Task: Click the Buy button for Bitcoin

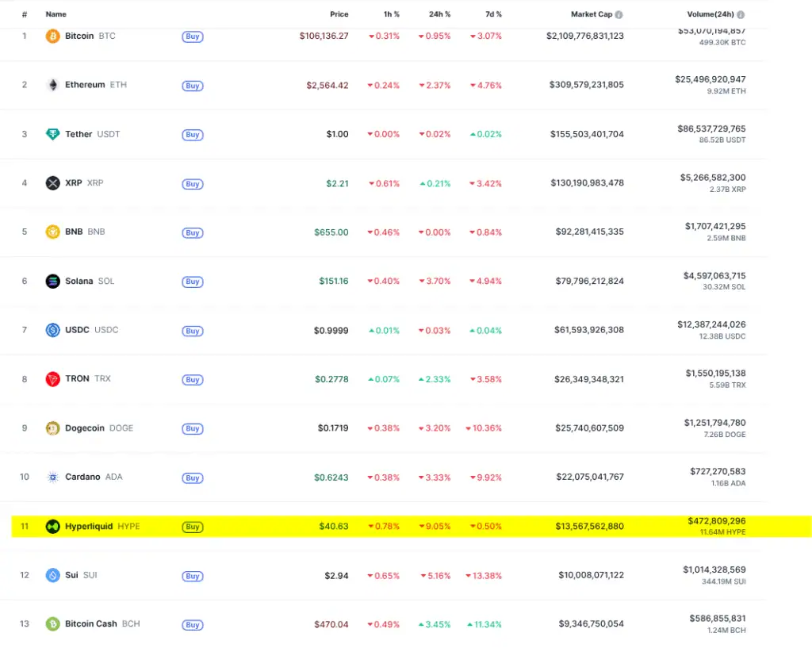Action: click(x=192, y=36)
